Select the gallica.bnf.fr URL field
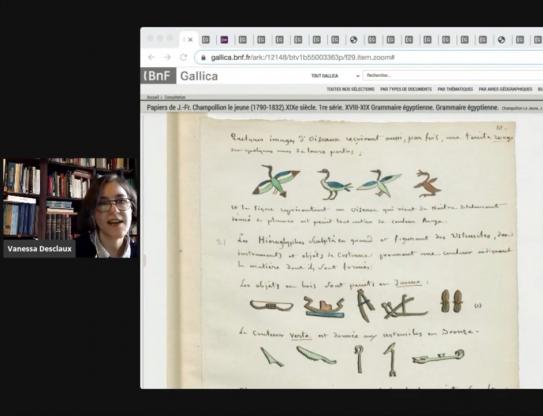 pyautogui.click(x=369, y=57)
